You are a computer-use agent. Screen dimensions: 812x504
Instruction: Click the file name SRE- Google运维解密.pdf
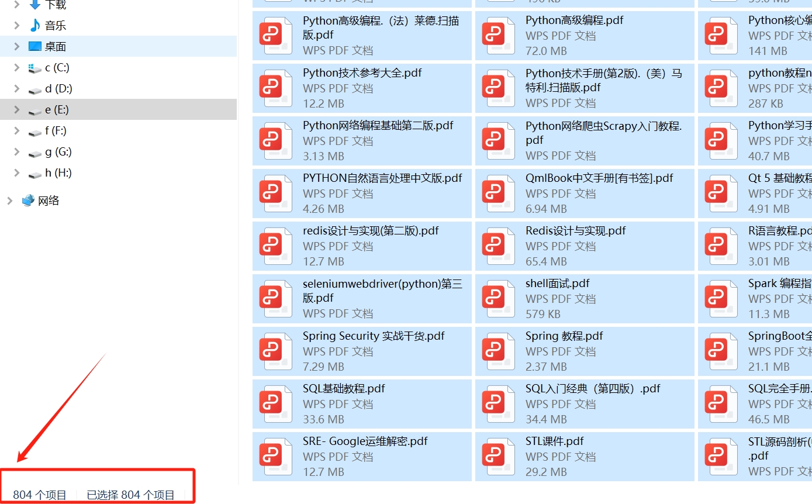point(365,441)
